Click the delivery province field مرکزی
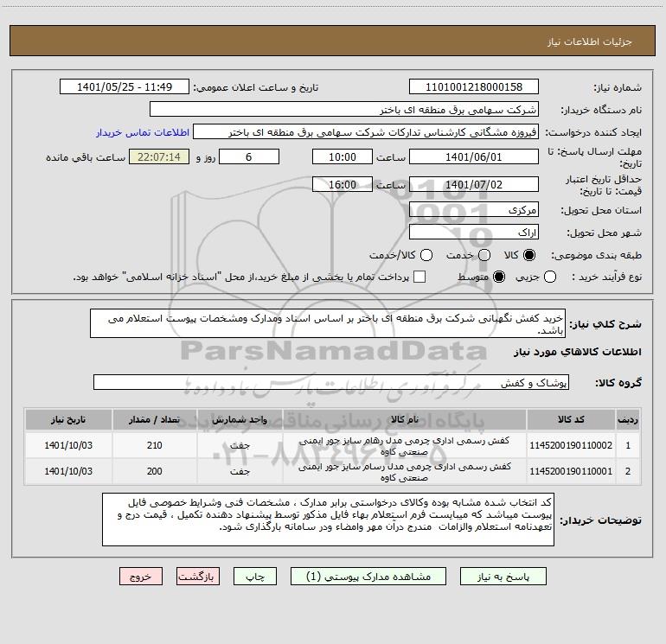Image resolution: width=666 pixels, height=644 pixels. 474,209
